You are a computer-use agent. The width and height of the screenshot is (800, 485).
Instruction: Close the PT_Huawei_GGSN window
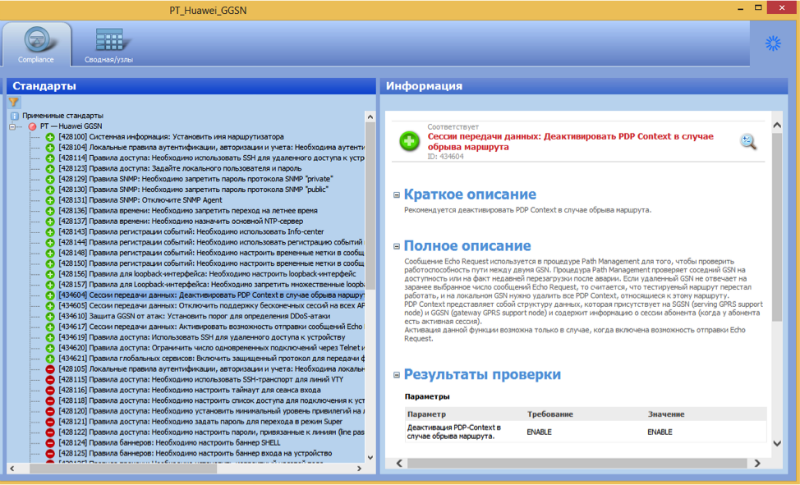click(783, 8)
